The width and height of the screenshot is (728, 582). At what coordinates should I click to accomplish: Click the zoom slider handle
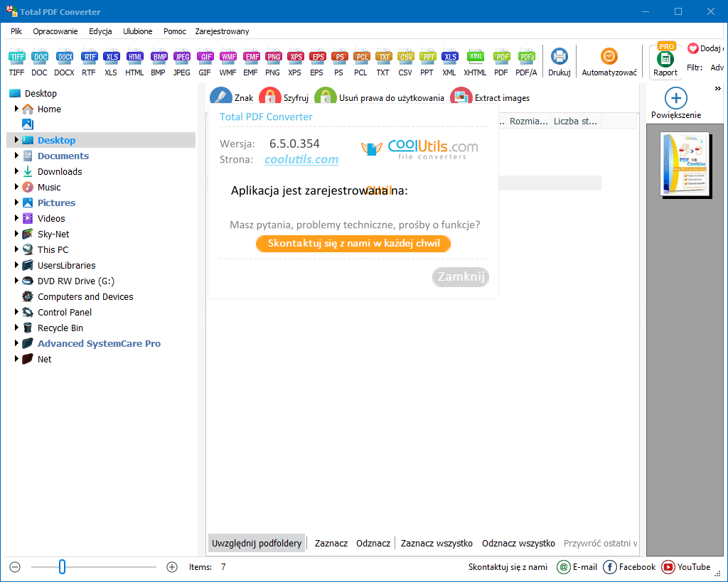(x=63, y=566)
